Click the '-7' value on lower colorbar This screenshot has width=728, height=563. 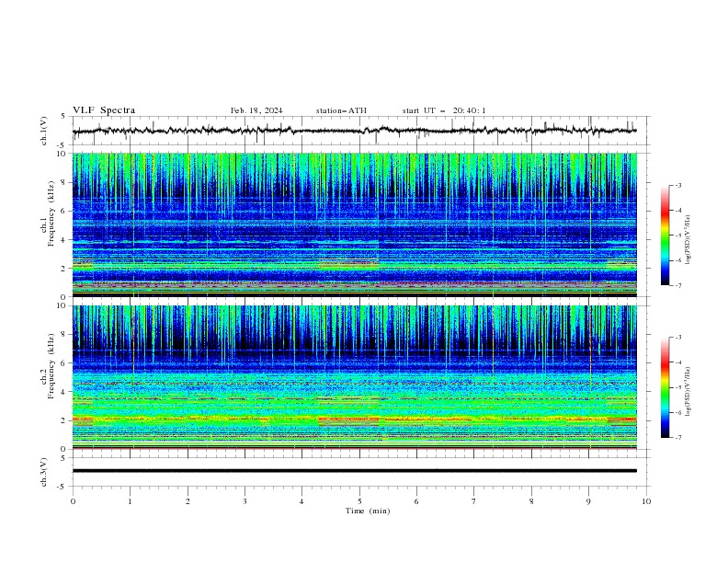(677, 438)
